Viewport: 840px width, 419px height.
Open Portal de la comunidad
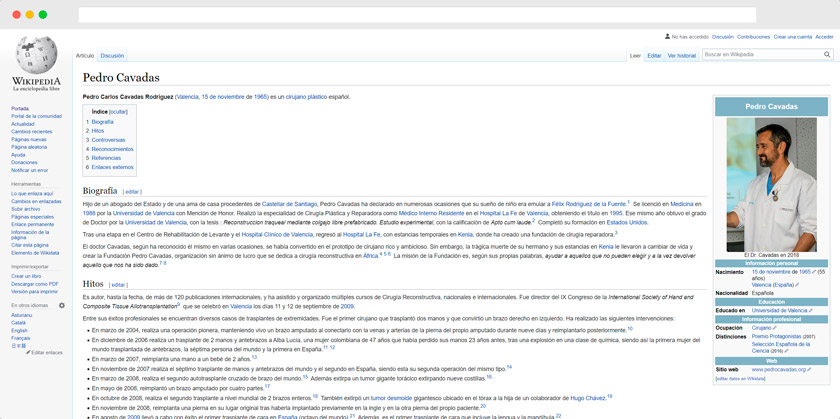click(36, 116)
